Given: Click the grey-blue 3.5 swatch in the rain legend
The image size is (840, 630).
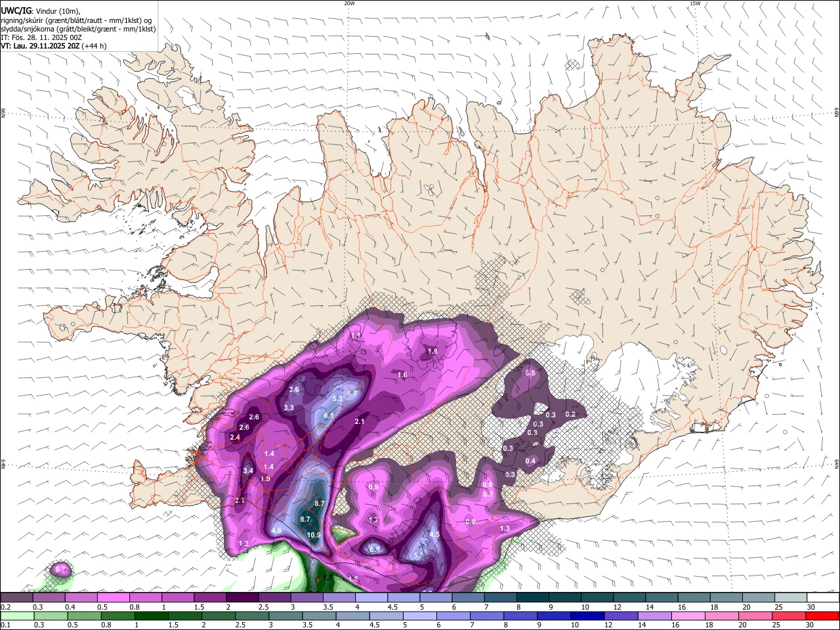Looking at the screenshot, I should 319,616.
